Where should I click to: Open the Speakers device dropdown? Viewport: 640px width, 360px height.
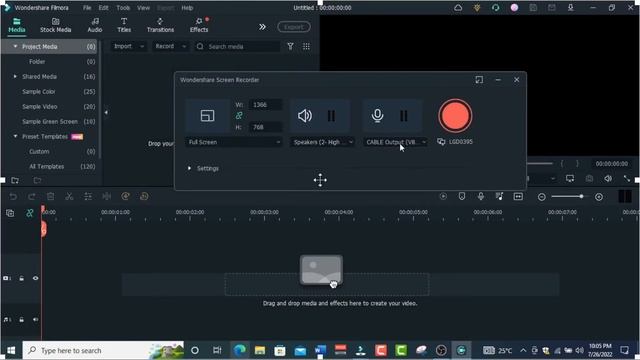(322, 142)
